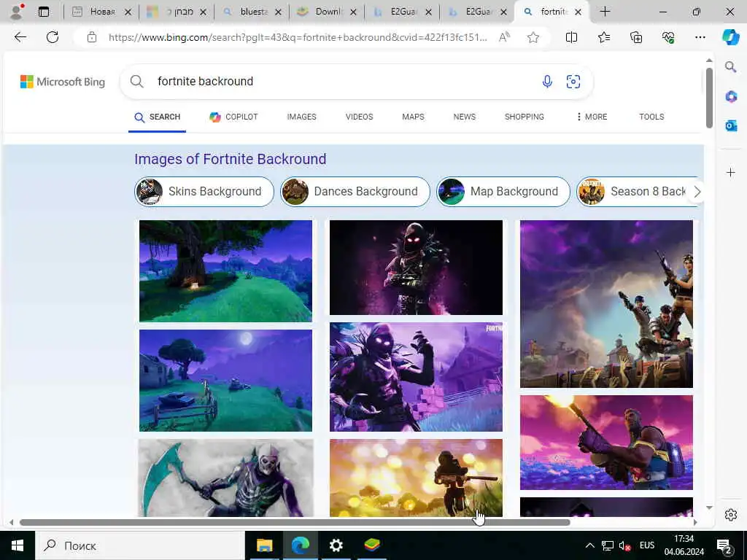The image size is (747, 560).
Task: Filter by Skins Background chip
Action: 204,192
